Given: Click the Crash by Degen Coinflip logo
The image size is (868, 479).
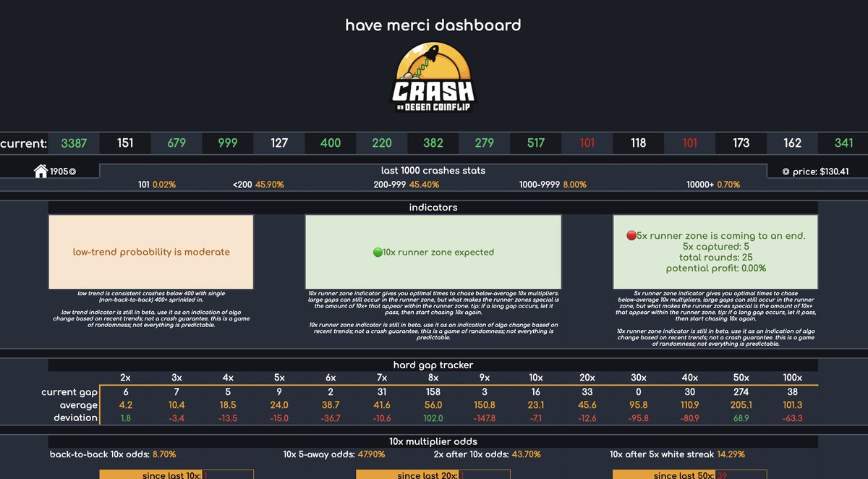Looking at the screenshot, I should 434,77.
